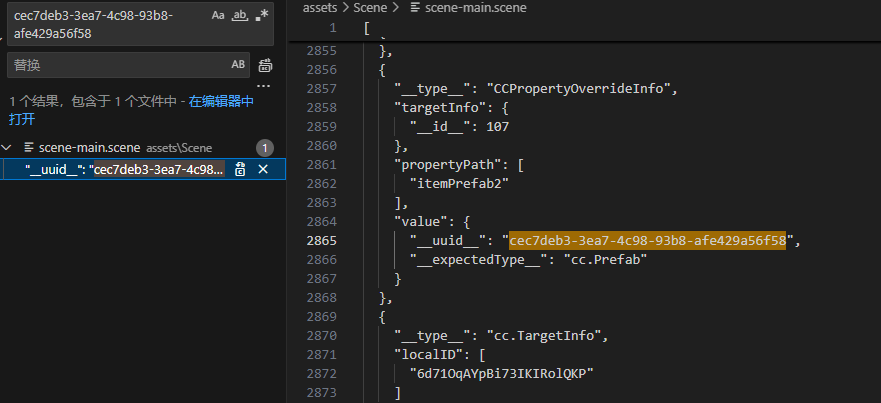Click scene-main.scene breadcrumb
This screenshot has width=881, height=403.
pyautogui.click(x=476, y=8)
